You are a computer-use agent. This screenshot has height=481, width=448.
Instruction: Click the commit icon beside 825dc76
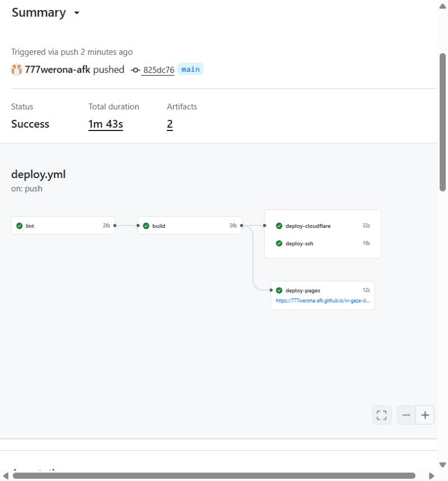click(135, 70)
